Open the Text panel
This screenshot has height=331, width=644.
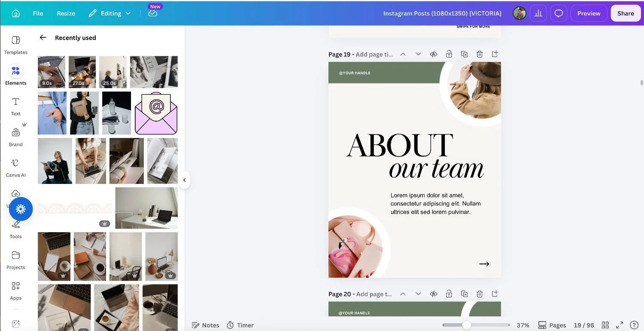(16, 106)
